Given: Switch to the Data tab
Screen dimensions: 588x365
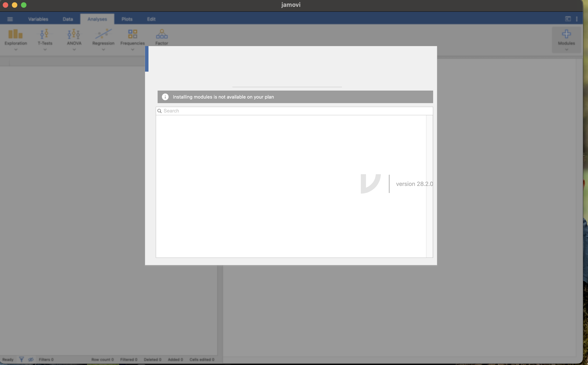Looking at the screenshot, I should click(68, 19).
